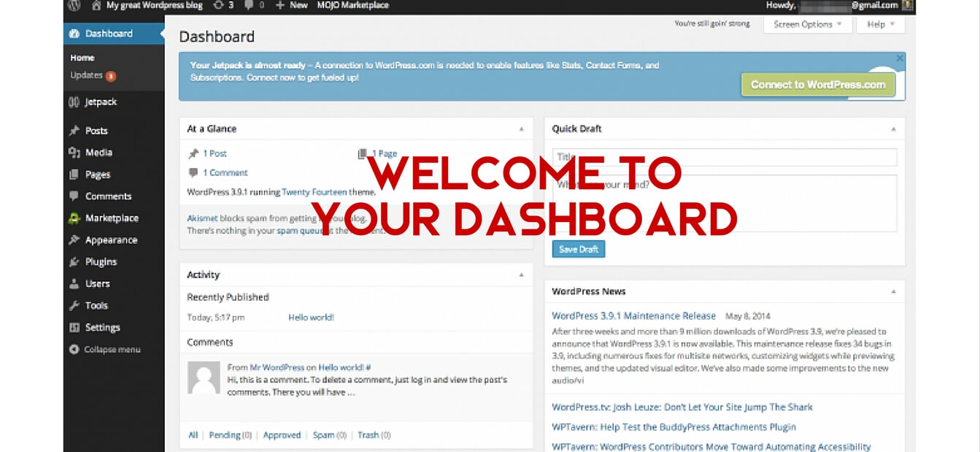Go to Media library in sidebar
The height and width of the screenshot is (452, 980).
[99, 153]
